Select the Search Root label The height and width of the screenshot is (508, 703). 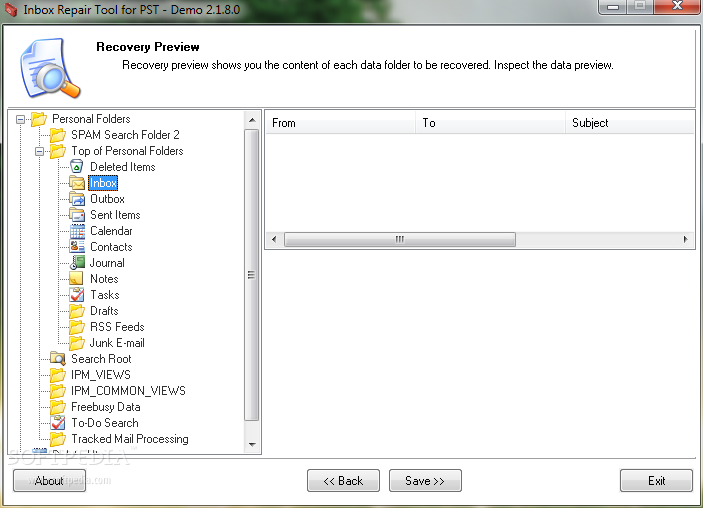point(101,359)
